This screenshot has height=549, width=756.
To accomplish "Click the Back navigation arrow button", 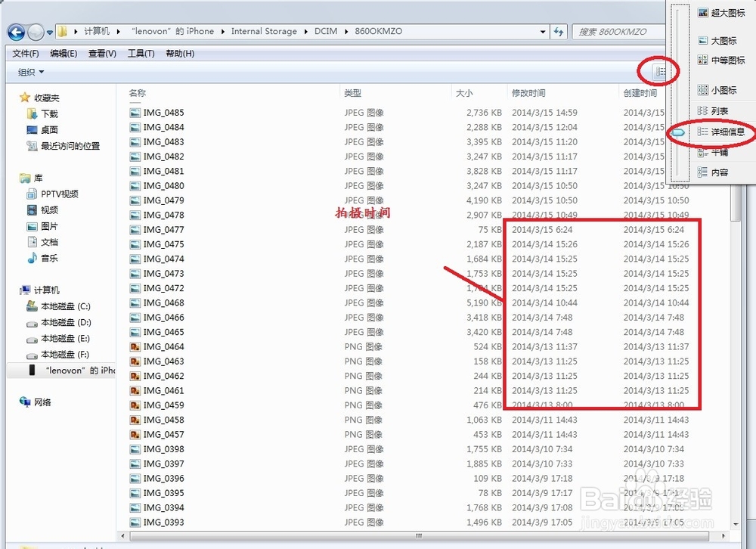I will (x=17, y=33).
